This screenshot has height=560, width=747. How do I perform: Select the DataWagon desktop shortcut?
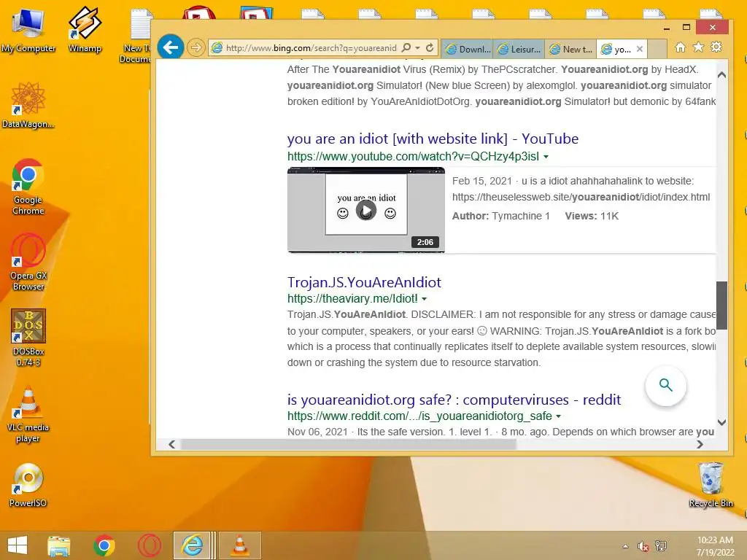pos(28,105)
